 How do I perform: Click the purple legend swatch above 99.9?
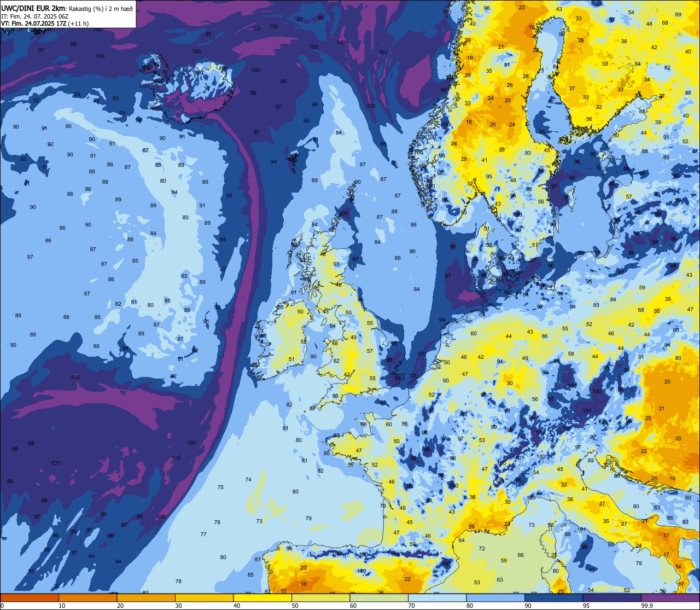[670, 597]
